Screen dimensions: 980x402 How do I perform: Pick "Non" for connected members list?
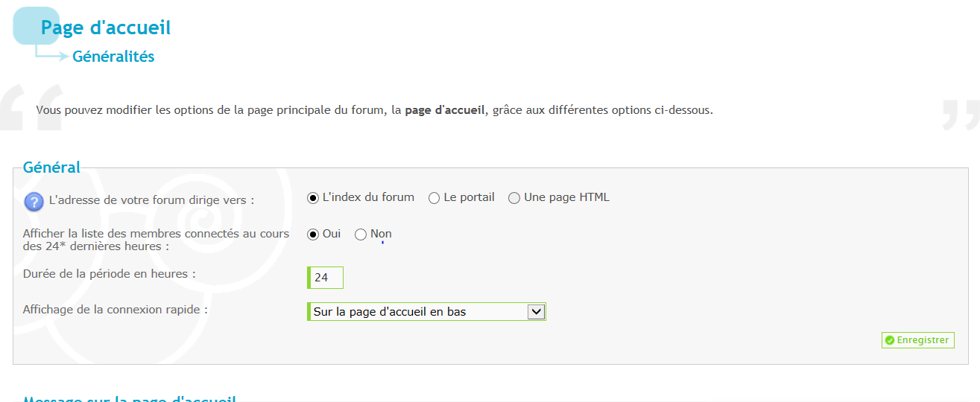click(361, 234)
